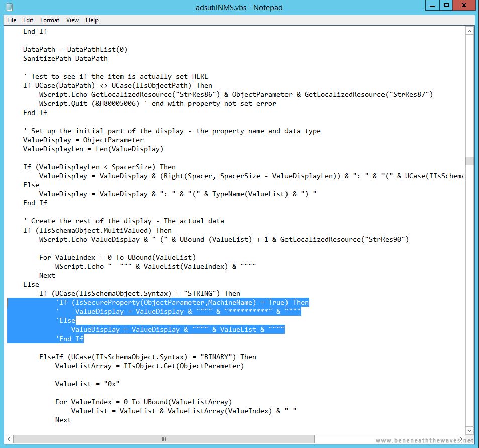The width and height of the screenshot is (479, 448).
Task: Click the highlighted "'Else" comment line
Action: 65,321
